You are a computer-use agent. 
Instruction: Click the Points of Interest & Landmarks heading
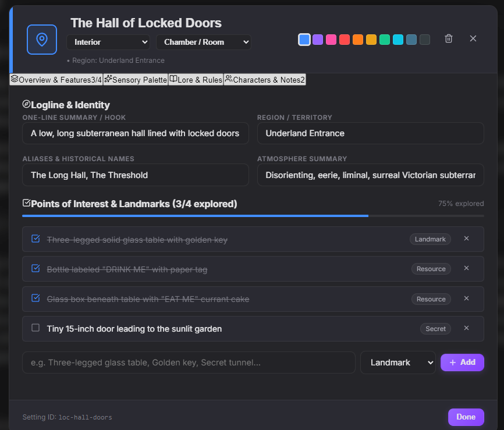pyautogui.click(x=130, y=204)
